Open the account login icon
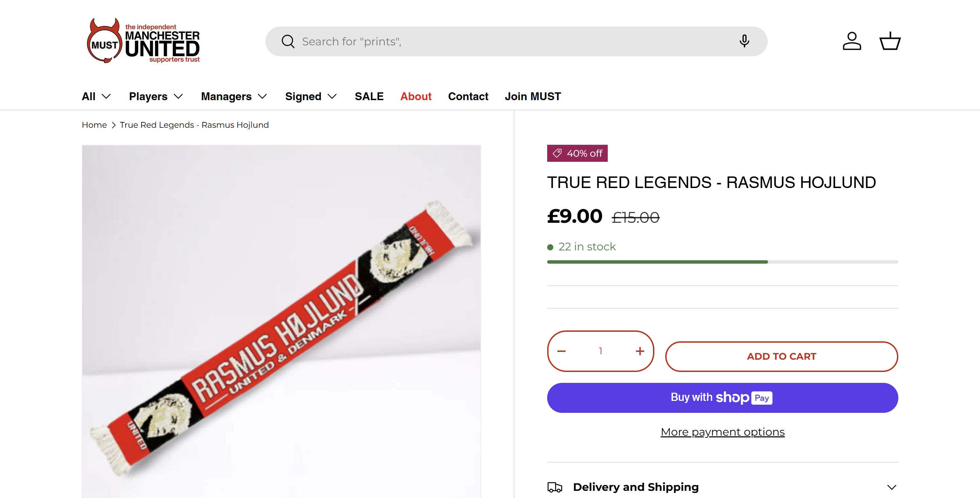This screenshot has width=980, height=498. coord(852,41)
